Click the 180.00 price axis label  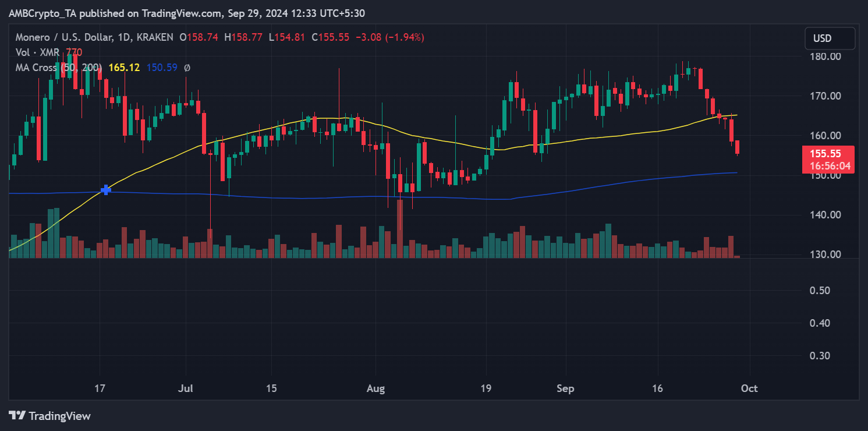click(827, 56)
